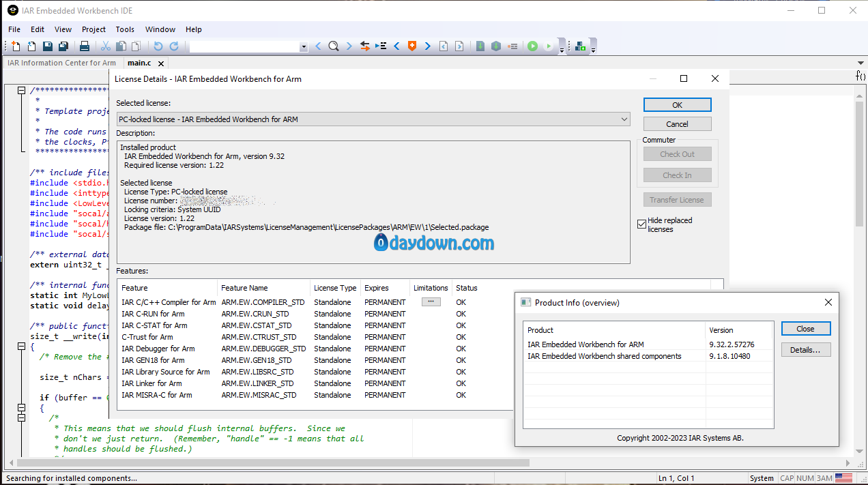Image resolution: width=868 pixels, height=485 pixels.
Task: Start Download and Debug with the green play icon
Action: [x=532, y=46]
